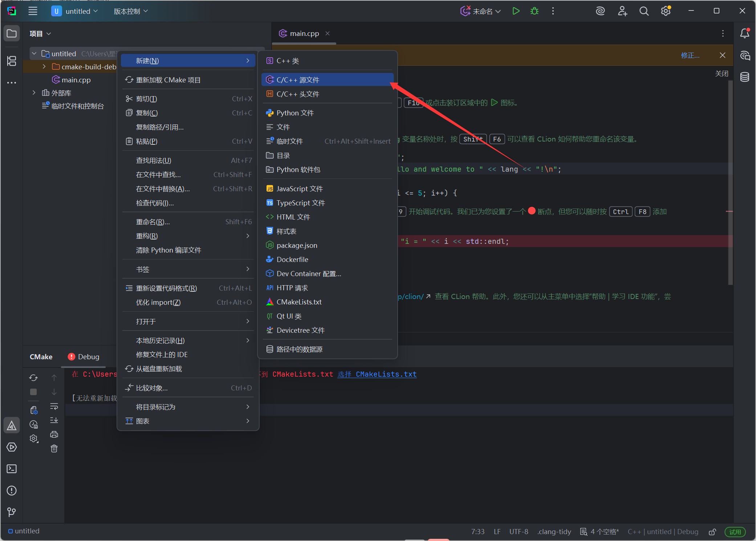This screenshot has height=541, width=756.
Task: Open the IDE settings gear icon
Action: [x=666, y=11]
